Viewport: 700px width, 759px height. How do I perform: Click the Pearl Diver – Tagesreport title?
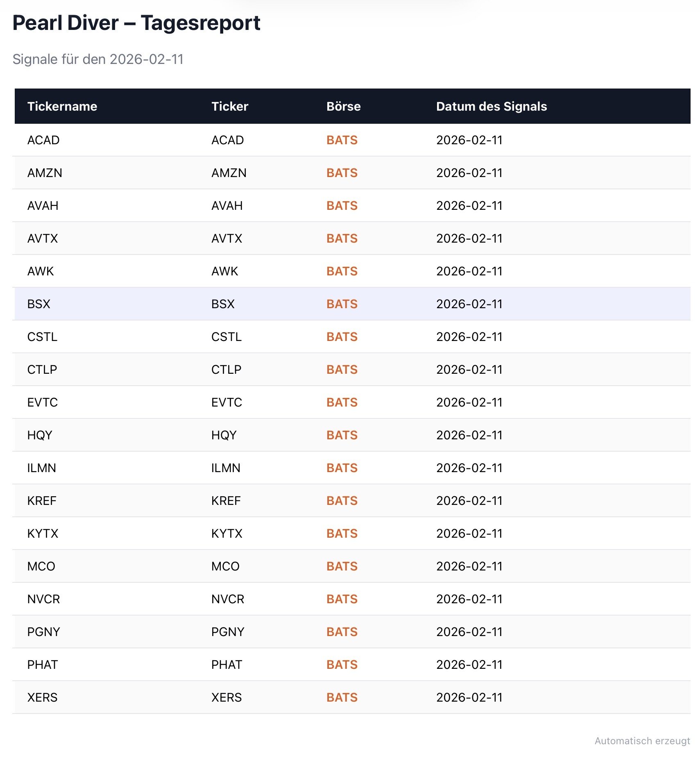136,23
